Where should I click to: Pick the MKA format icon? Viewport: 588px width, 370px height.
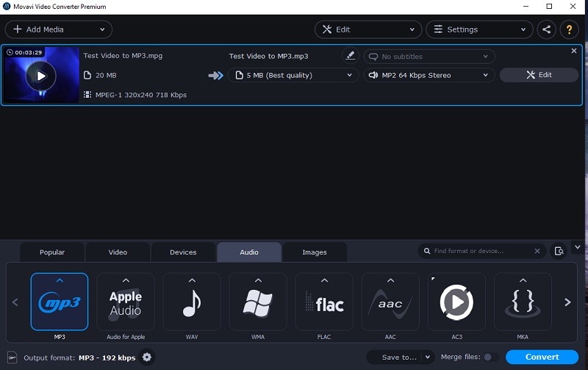pyautogui.click(x=523, y=302)
